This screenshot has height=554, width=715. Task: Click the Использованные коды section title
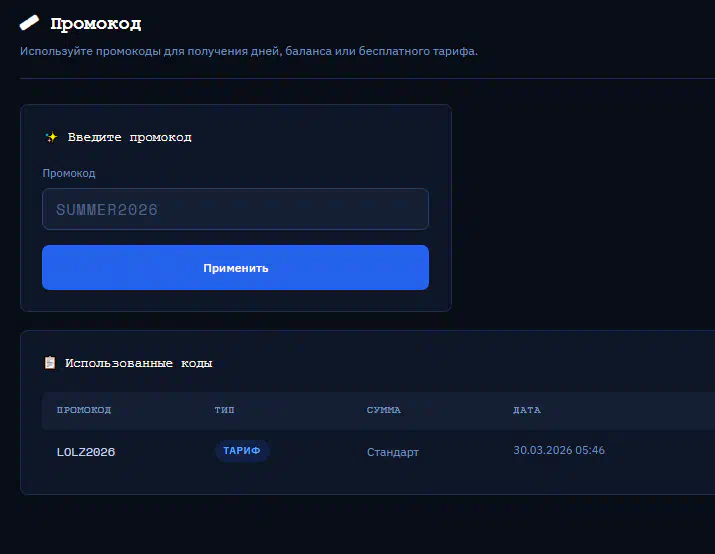pyautogui.click(x=138, y=363)
